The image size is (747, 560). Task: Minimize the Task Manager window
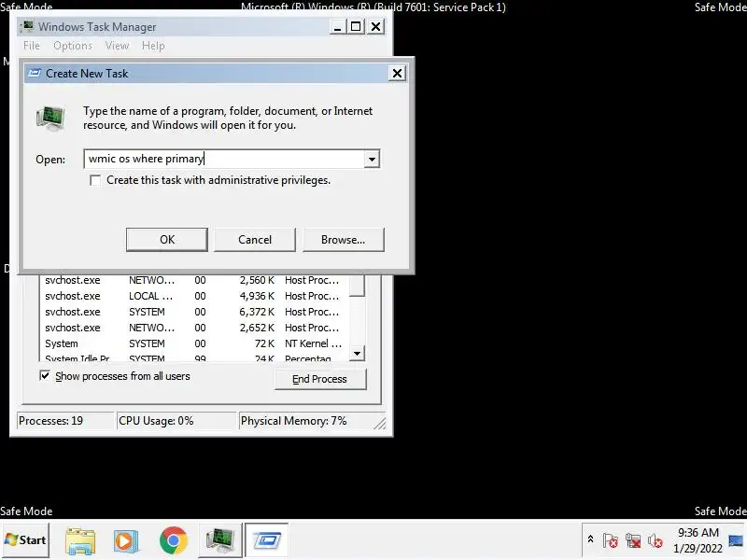coord(337,27)
